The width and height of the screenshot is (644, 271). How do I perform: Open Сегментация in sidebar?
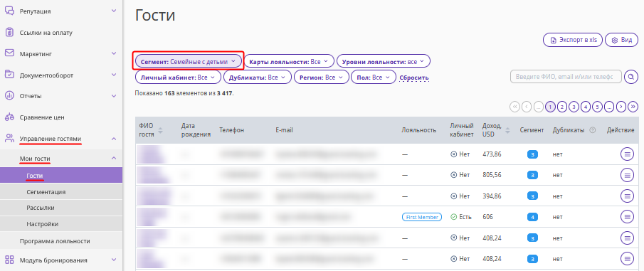[46, 192]
